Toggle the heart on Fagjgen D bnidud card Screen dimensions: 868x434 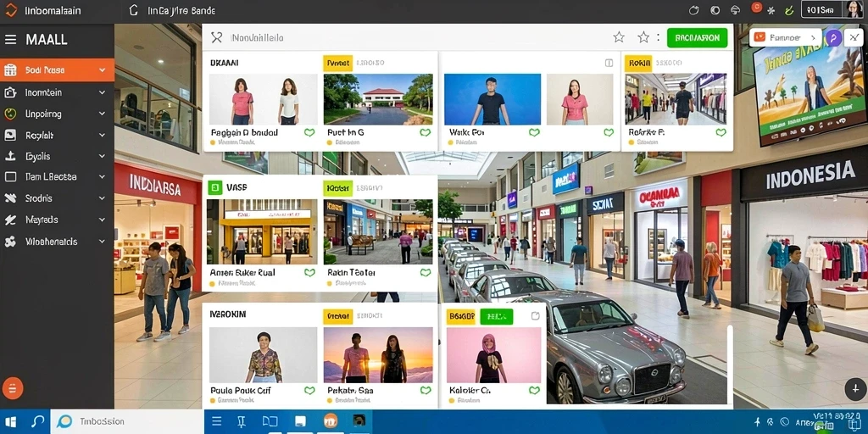(x=309, y=132)
